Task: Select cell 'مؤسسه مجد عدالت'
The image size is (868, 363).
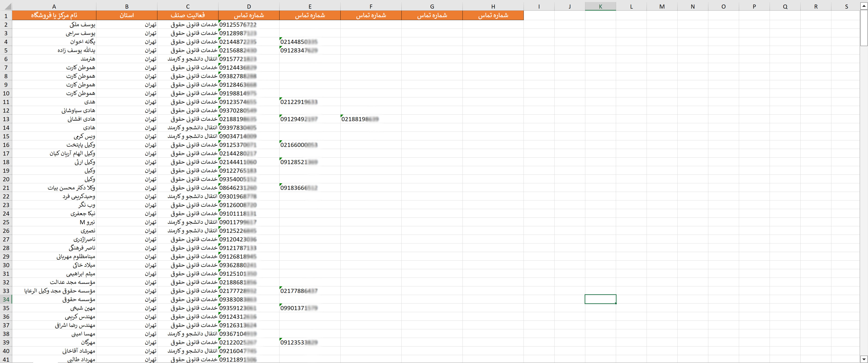Action: pyautogui.click(x=54, y=282)
